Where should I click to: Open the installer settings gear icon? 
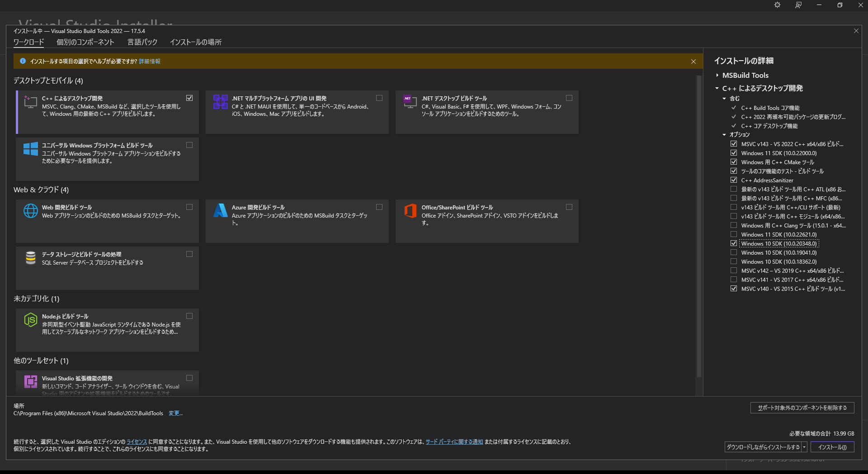(x=777, y=5)
